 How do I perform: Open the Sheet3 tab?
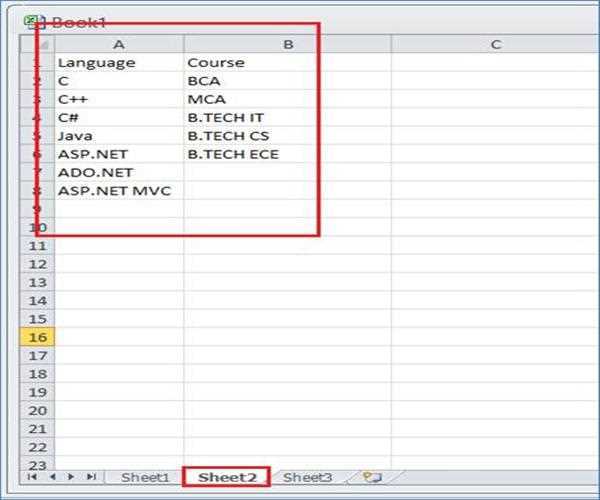click(x=306, y=478)
